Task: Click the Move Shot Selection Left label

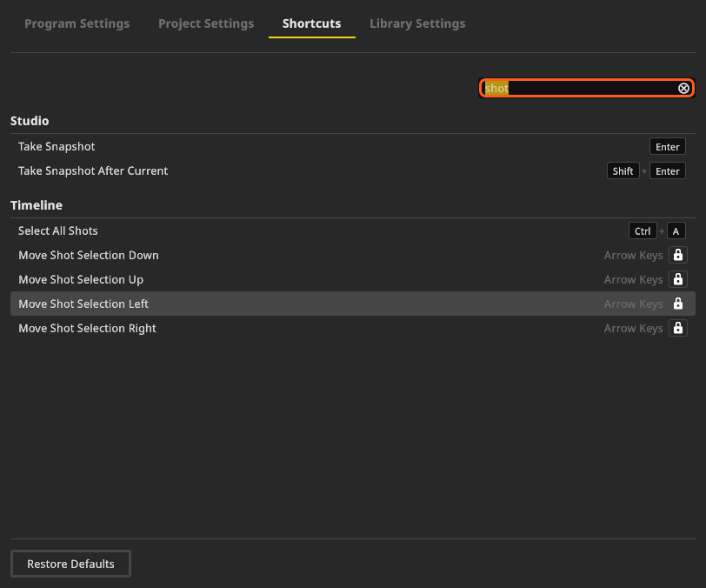Action: click(x=83, y=304)
